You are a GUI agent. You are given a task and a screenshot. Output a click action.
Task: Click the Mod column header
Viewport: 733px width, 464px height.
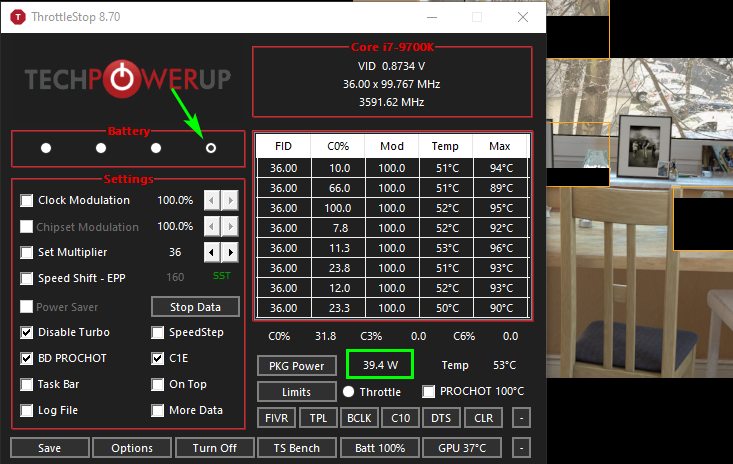coord(392,146)
